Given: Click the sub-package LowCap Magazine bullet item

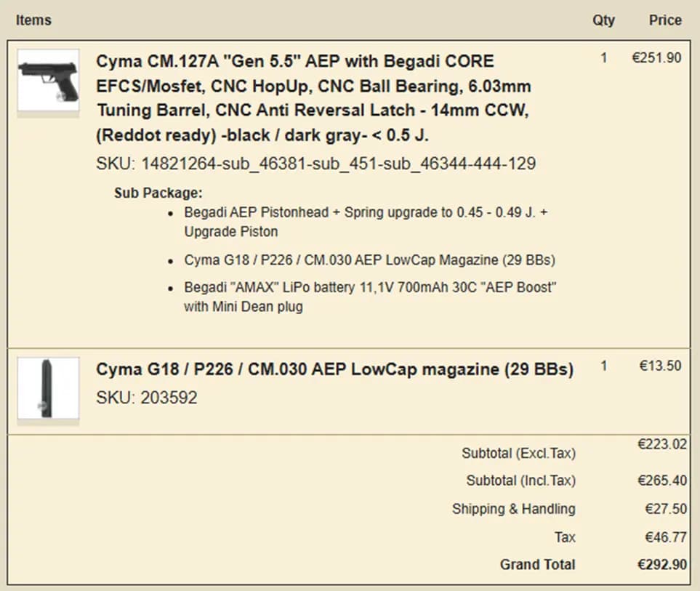Looking at the screenshot, I should tap(369, 260).
